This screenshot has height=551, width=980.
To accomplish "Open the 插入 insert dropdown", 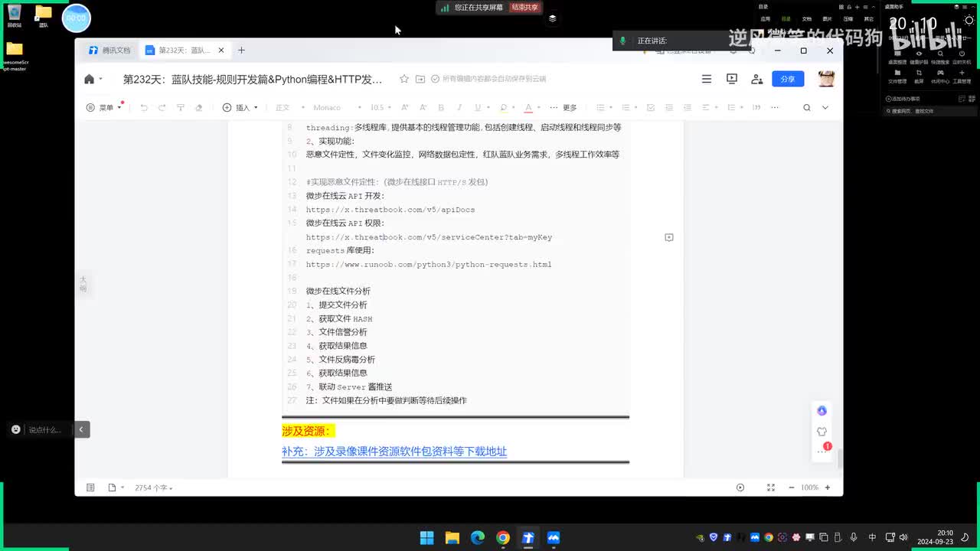I will [x=240, y=108].
